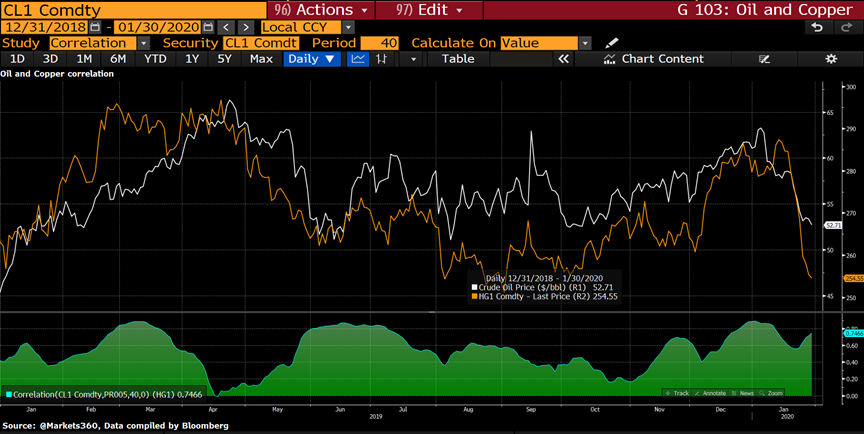Click the start date 12/31/2018 field
This screenshot has width=864, height=434.
coord(45,27)
